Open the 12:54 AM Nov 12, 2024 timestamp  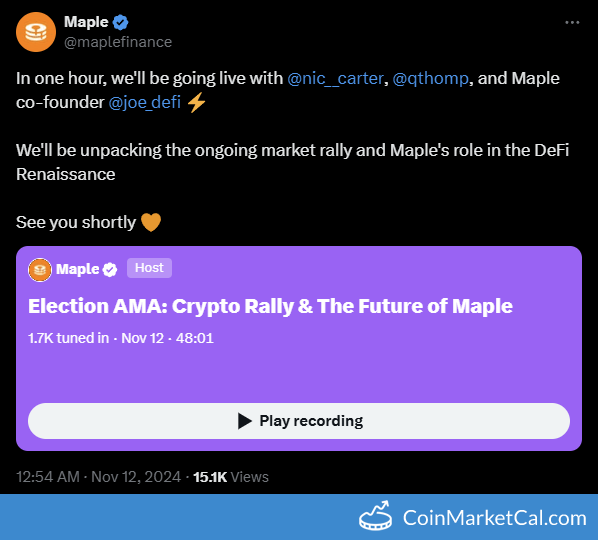pyautogui.click(x=98, y=477)
